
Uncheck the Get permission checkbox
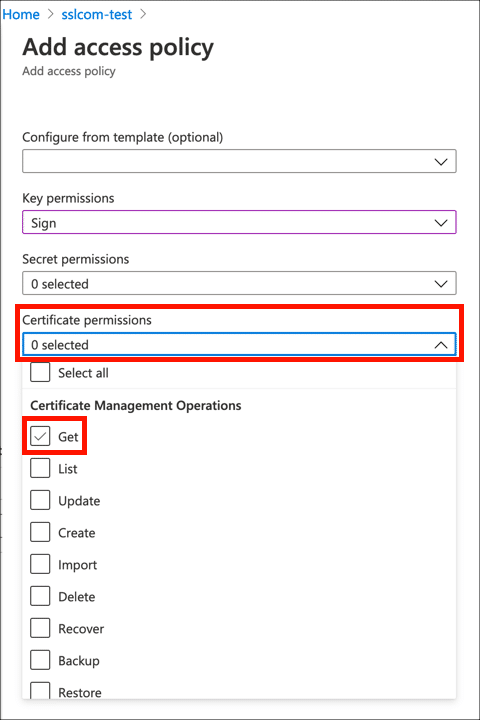pos(40,436)
